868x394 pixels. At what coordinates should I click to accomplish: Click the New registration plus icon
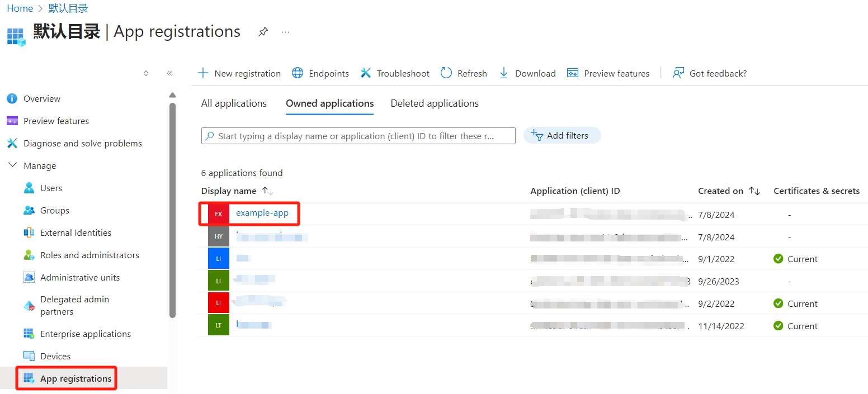203,73
